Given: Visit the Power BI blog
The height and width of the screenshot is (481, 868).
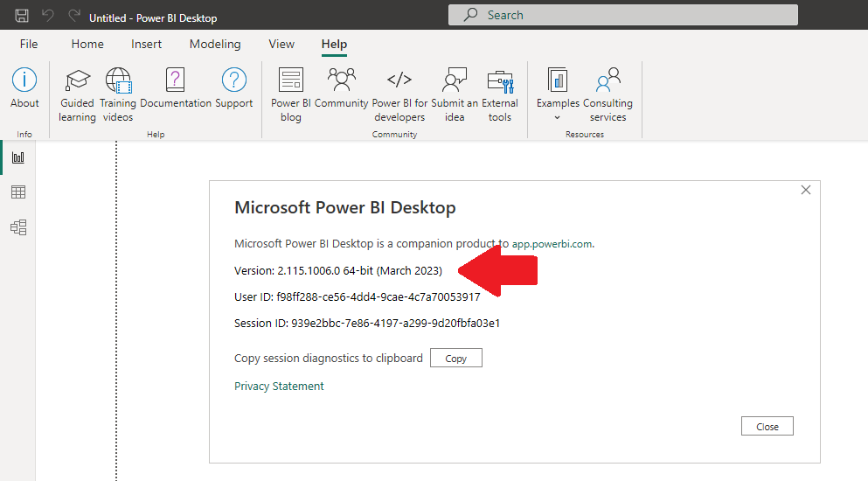Looking at the screenshot, I should [290, 94].
